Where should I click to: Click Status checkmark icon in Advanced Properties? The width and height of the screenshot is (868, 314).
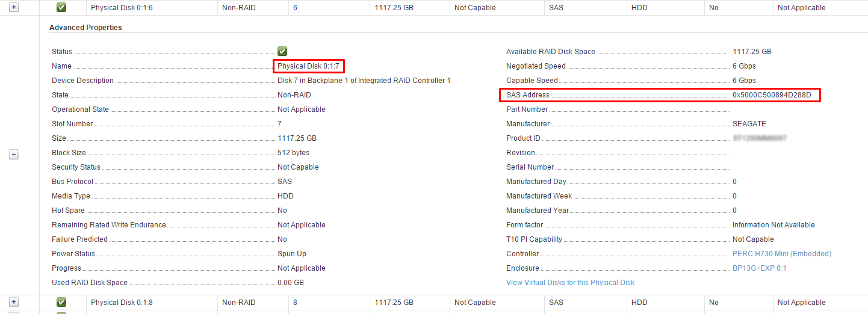click(x=282, y=52)
